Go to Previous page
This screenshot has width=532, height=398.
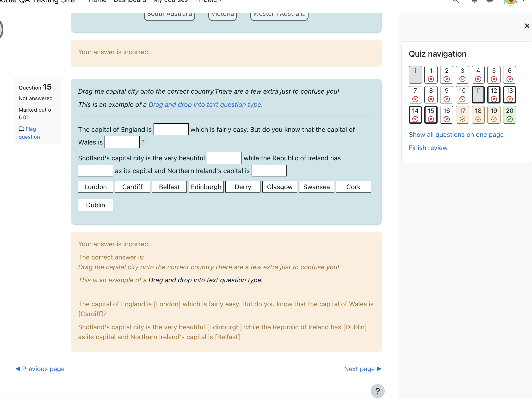click(x=40, y=369)
